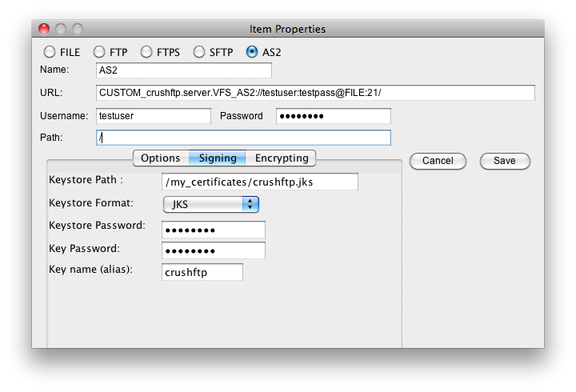The height and width of the screenshot is (392, 576).
Task: Click the Save button
Action: click(x=505, y=161)
